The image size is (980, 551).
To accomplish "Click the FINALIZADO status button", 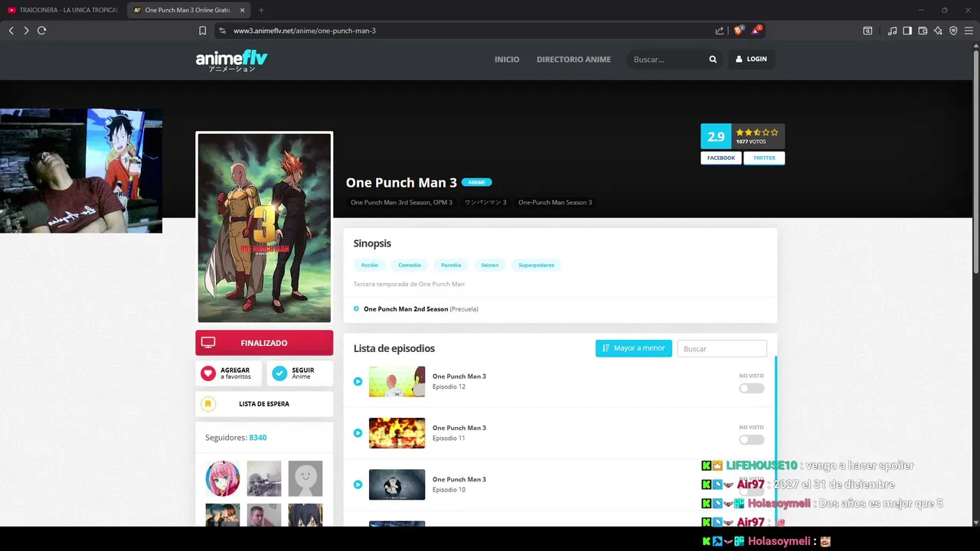I will tap(264, 343).
